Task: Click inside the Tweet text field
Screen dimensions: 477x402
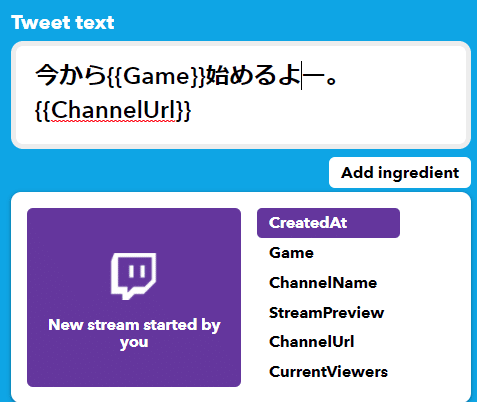Action: (241, 95)
